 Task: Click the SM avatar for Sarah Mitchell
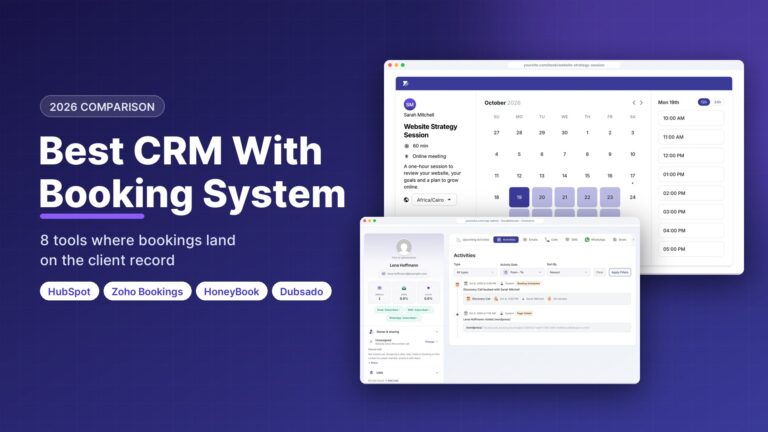pos(410,104)
